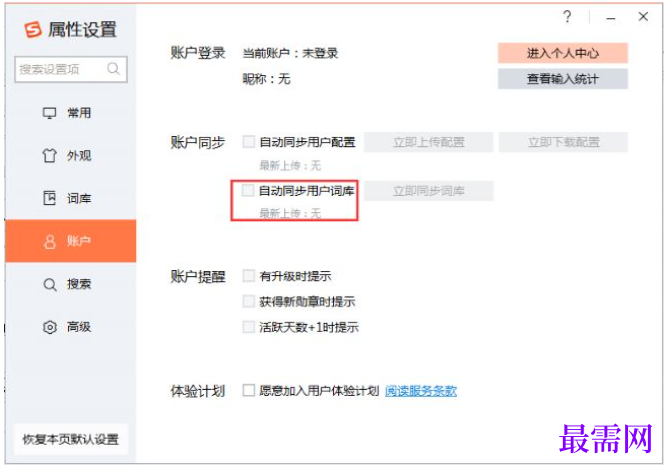
Task: Click the dictionary icon next to 词库
Action: click(x=49, y=198)
